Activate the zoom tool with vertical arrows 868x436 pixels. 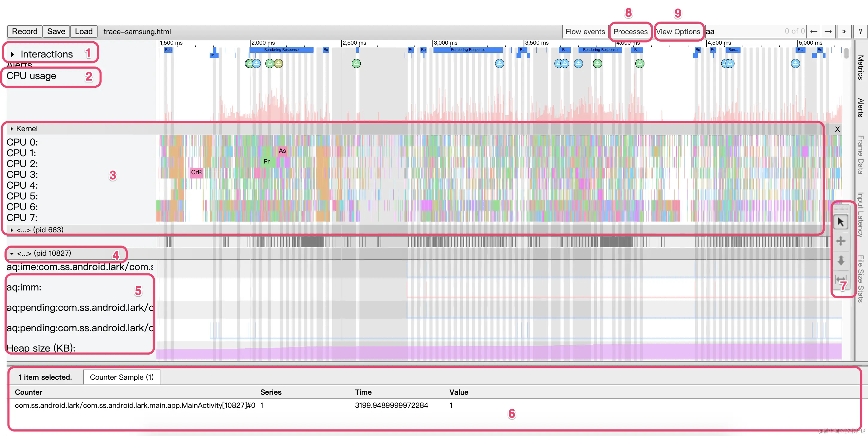point(841,260)
